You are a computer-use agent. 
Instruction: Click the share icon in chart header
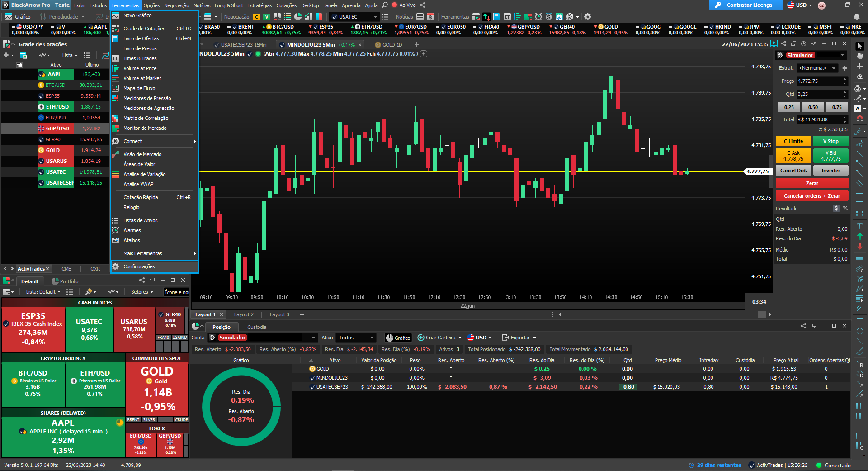coord(783,44)
